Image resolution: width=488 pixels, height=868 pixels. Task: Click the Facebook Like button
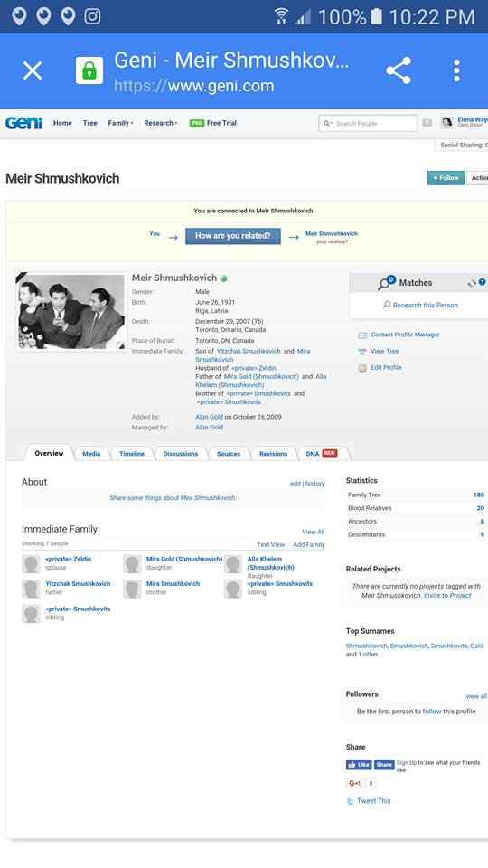359,765
